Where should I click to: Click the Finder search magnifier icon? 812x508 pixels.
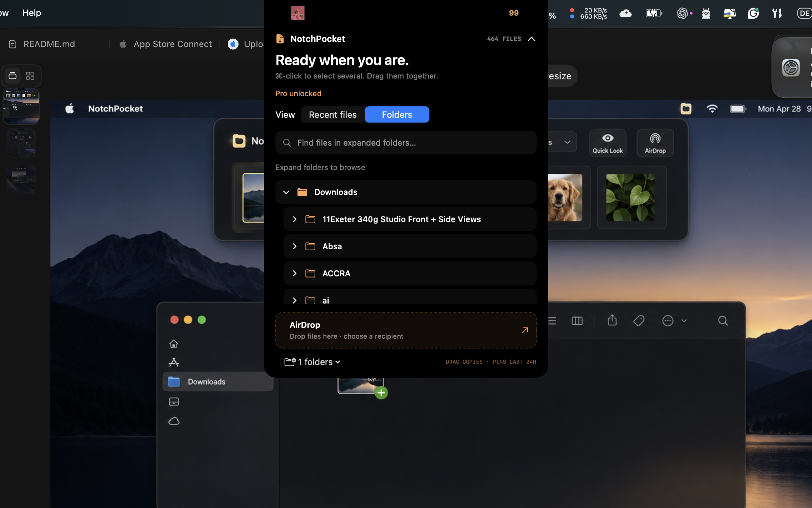pos(723,321)
